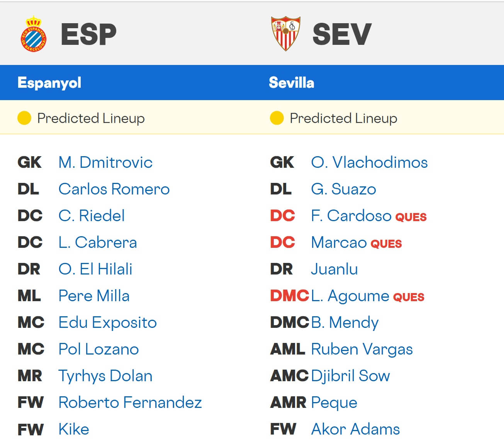Image resolution: width=504 pixels, height=445 pixels.
Task: Click the QUES injury badge next to L. Agoume
Action: (408, 297)
